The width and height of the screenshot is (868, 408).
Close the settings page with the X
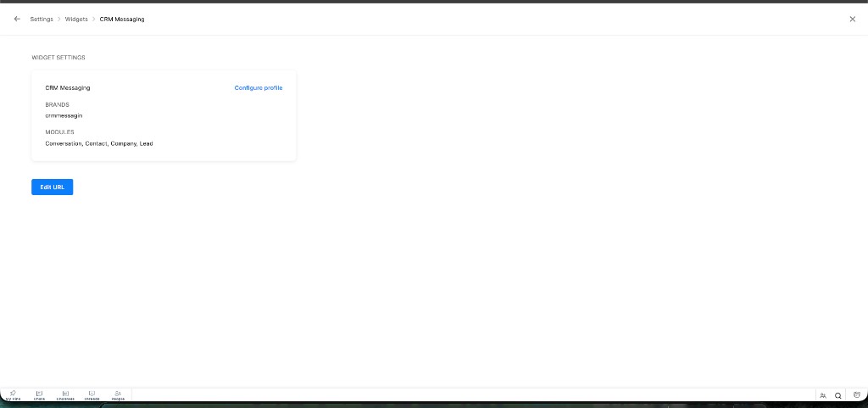(853, 19)
